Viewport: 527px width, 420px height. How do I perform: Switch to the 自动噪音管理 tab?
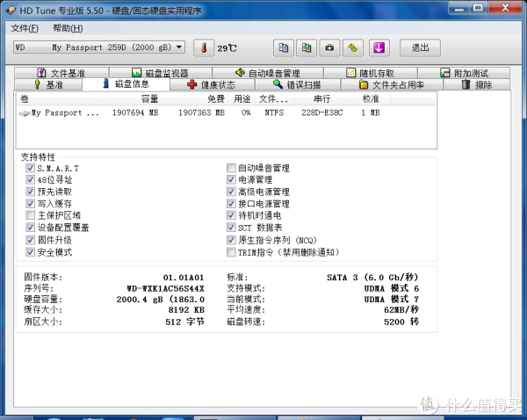click(268, 73)
